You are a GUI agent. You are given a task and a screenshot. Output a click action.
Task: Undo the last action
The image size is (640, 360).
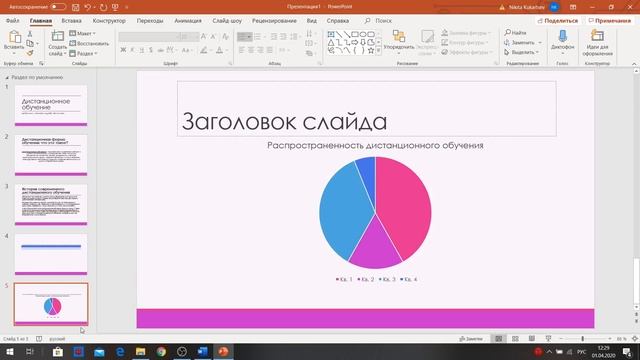coord(87,7)
